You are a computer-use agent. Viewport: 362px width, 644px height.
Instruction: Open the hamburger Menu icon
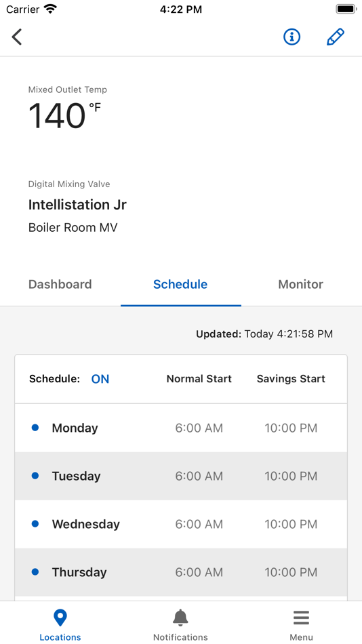(x=301, y=618)
